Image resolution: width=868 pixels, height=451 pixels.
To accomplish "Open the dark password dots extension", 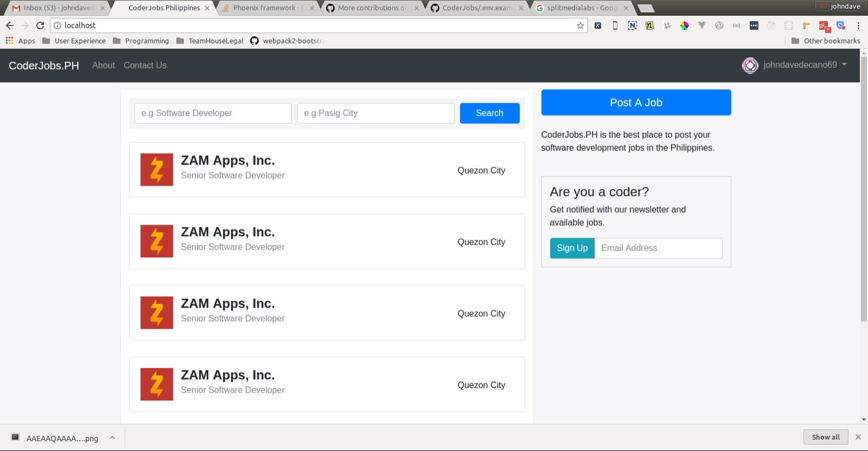I will 754,26.
